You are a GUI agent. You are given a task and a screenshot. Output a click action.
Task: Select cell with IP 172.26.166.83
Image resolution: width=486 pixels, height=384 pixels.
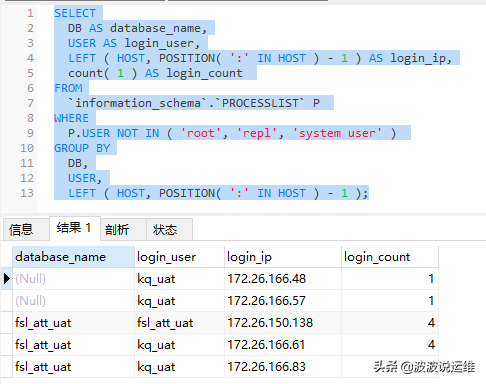(283, 367)
